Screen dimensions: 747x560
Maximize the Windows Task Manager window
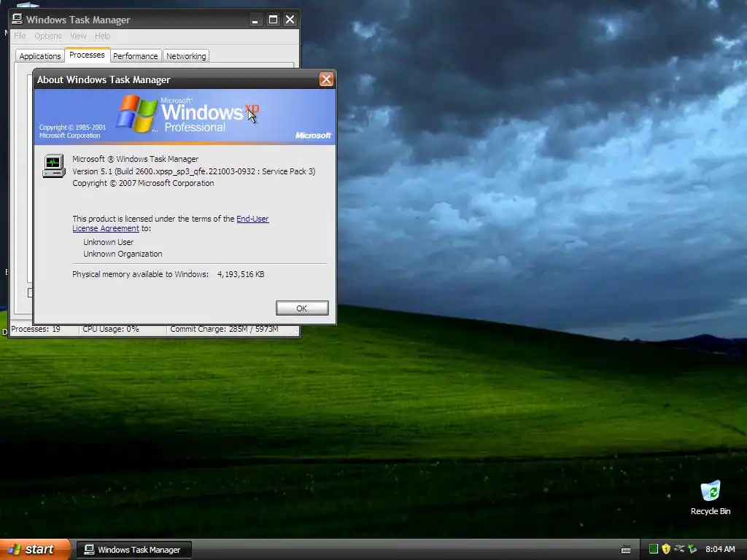click(x=273, y=20)
